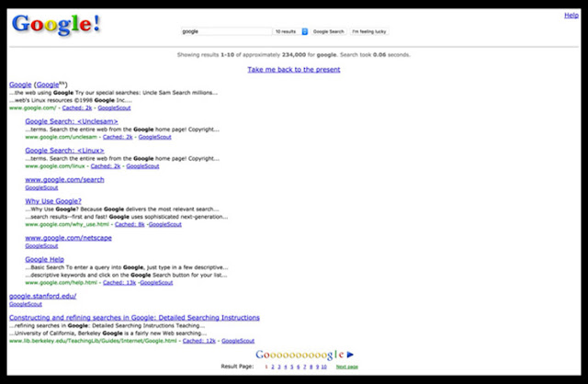Open Constructing and refining searches in Google result
Viewport: 588px width, 384px height.
tap(134, 318)
